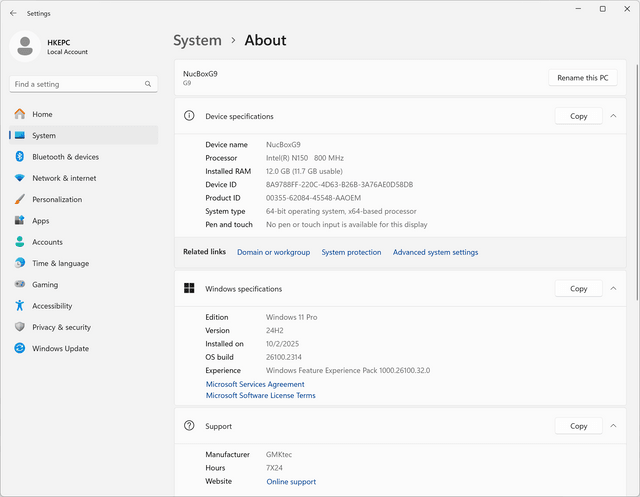Click the Apps icon in sidebar
The width and height of the screenshot is (640, 497).
point(20,220)
